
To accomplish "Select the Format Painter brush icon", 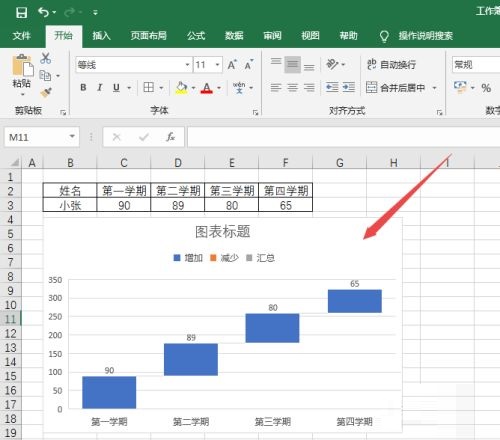I will click(46, 92).
